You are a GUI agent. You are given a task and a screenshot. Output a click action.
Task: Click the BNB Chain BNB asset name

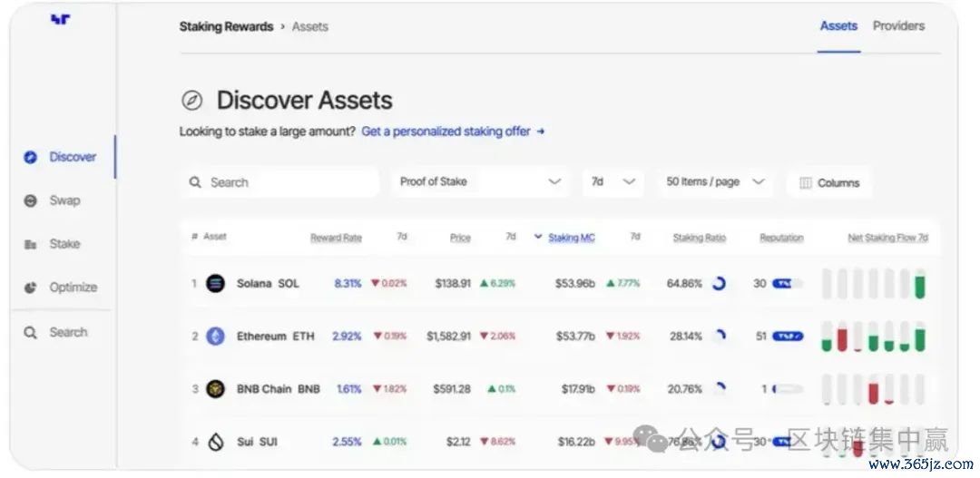pos(279,388)
